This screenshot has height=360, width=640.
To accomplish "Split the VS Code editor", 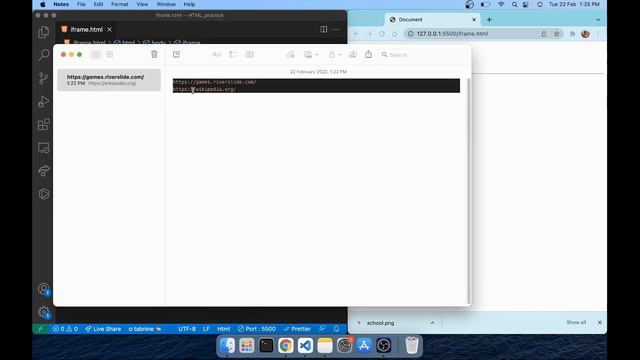I will (x=324, y=29).
